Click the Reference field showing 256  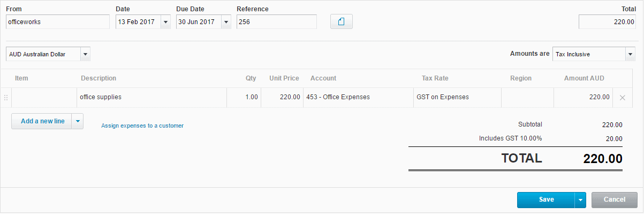click(x=277, y=22)
